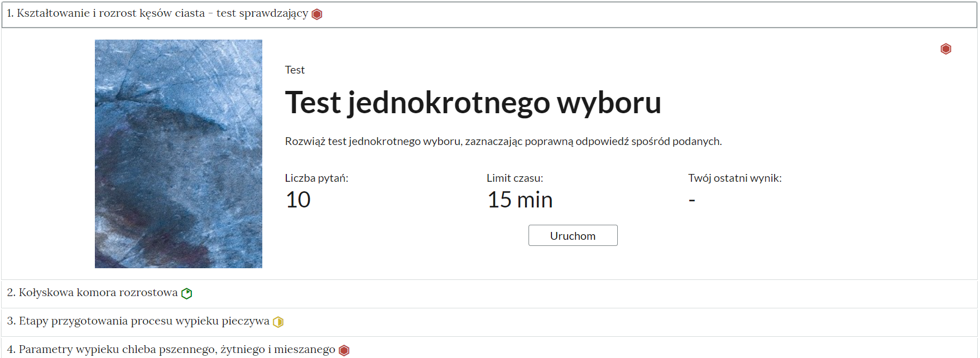Click the instruction text Rozwiąż test jednokrotnego wyboru

tap(503, 142)
